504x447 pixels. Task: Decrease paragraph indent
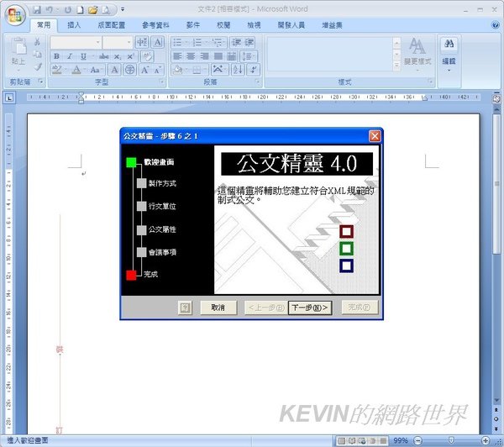click(236, 42)
